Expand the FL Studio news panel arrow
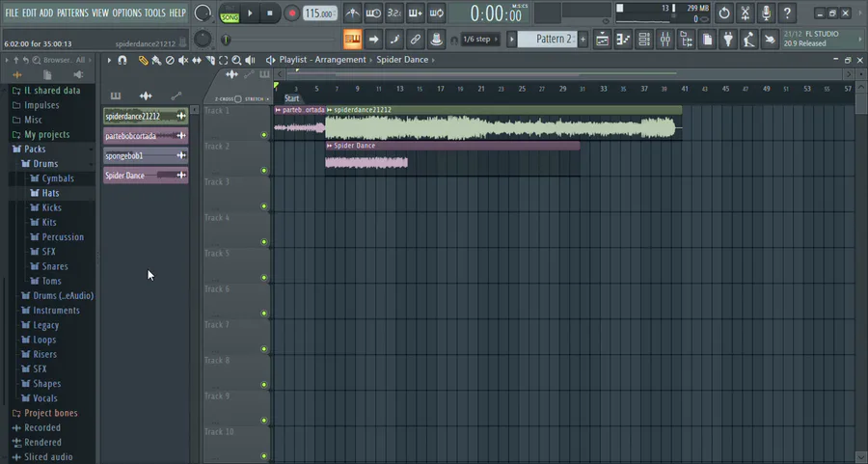868x464 pixels. click(x=859, y=40)
